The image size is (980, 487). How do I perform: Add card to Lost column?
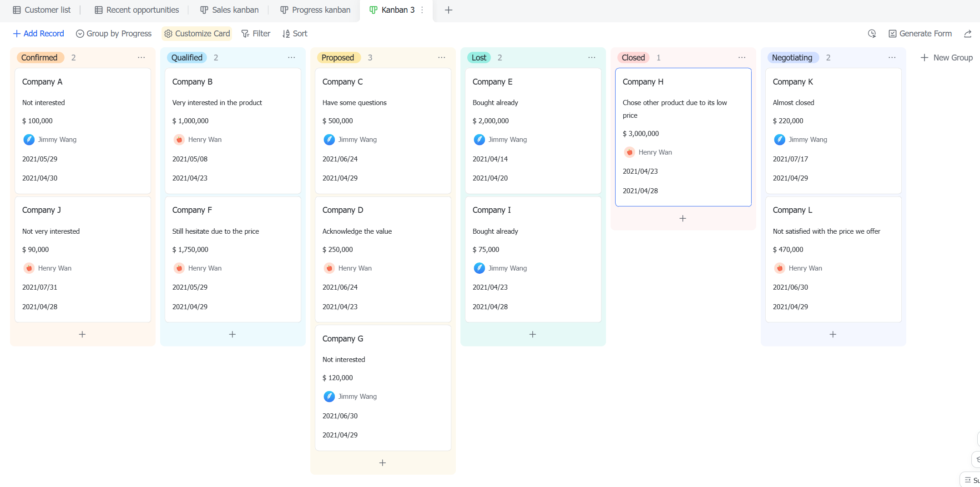coord(533,335)
